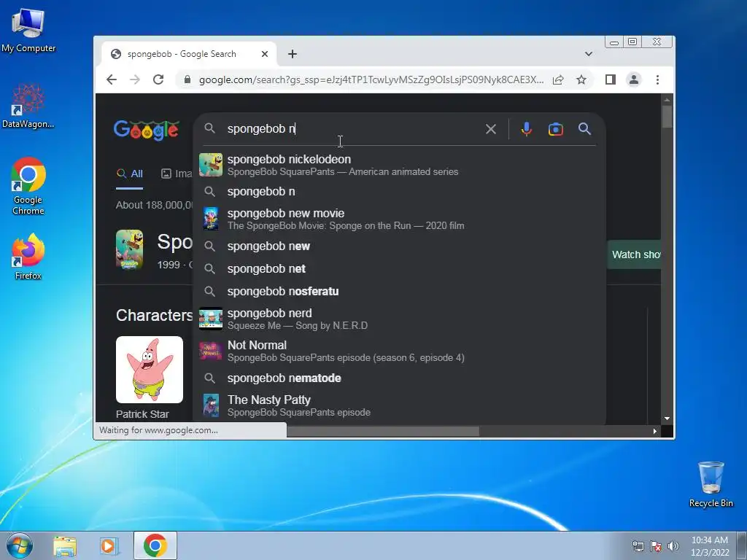747x560 pixels.
Task: Switch to the All results tab
Action: pos(130,174)
